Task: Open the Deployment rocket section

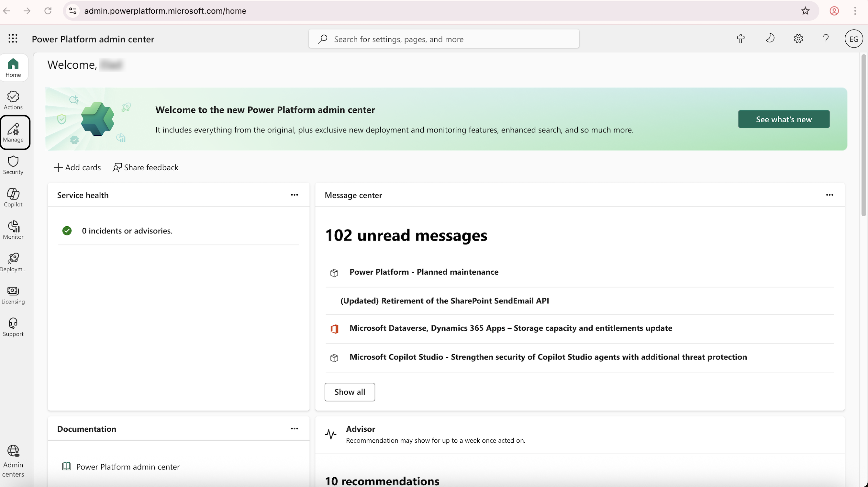Action: pyautogui.click(x=13, y=262)
